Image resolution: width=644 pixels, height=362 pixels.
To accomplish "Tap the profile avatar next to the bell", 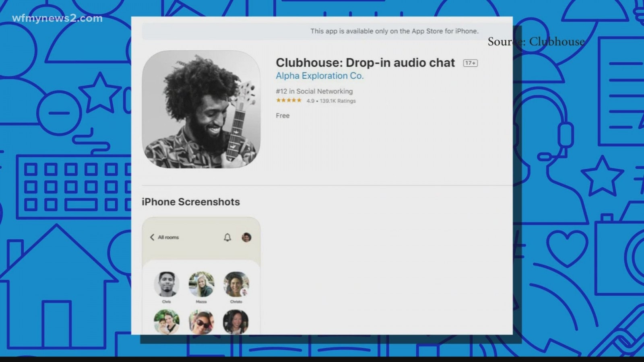I will [246, 237].
